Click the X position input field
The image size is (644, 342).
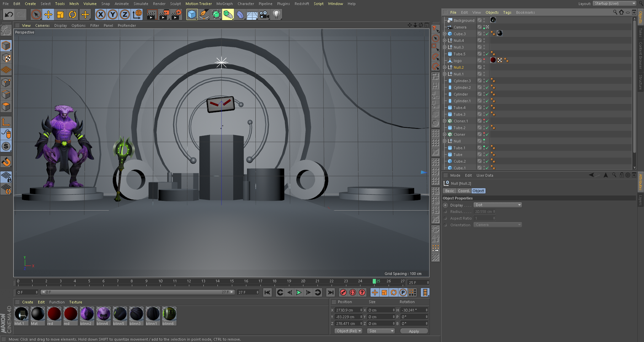347,310
